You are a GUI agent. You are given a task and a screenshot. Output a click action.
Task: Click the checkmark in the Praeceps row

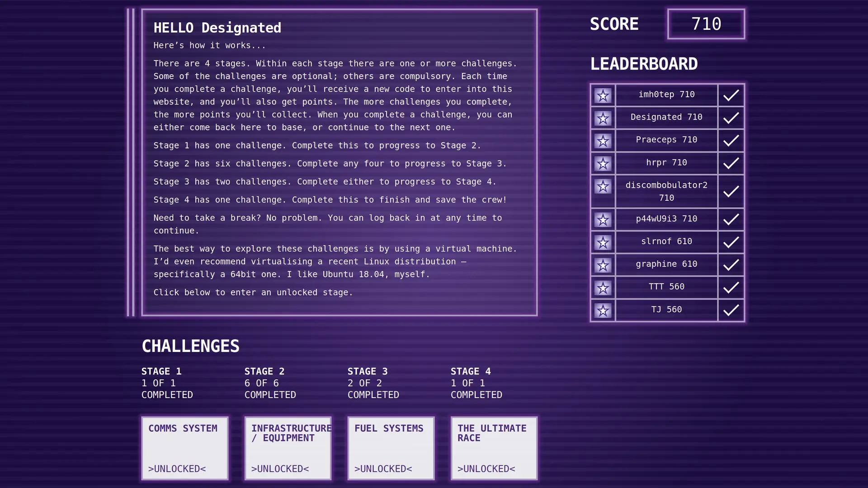[731, 140]
